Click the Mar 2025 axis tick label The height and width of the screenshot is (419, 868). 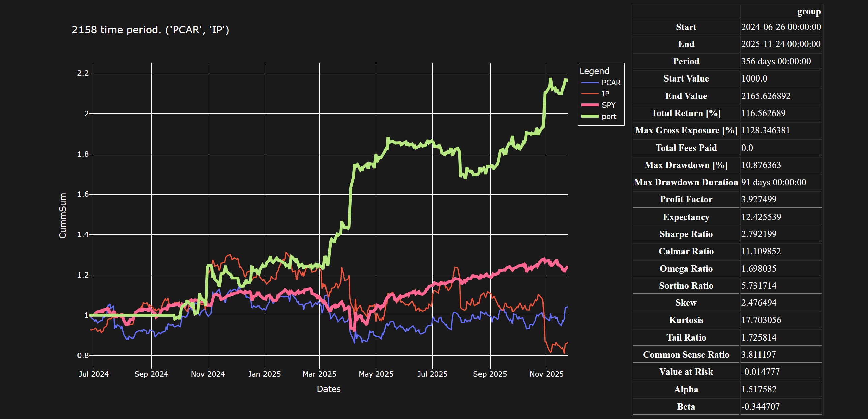(x=319, y=374)
